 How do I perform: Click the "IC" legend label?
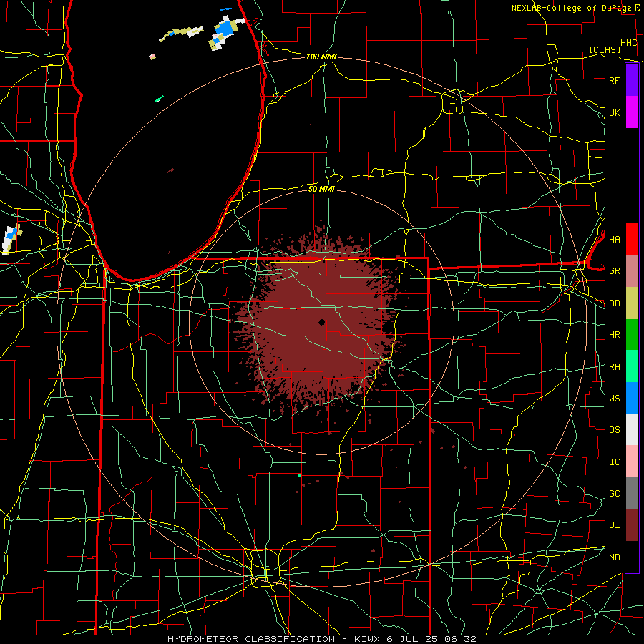pos(614,462)
